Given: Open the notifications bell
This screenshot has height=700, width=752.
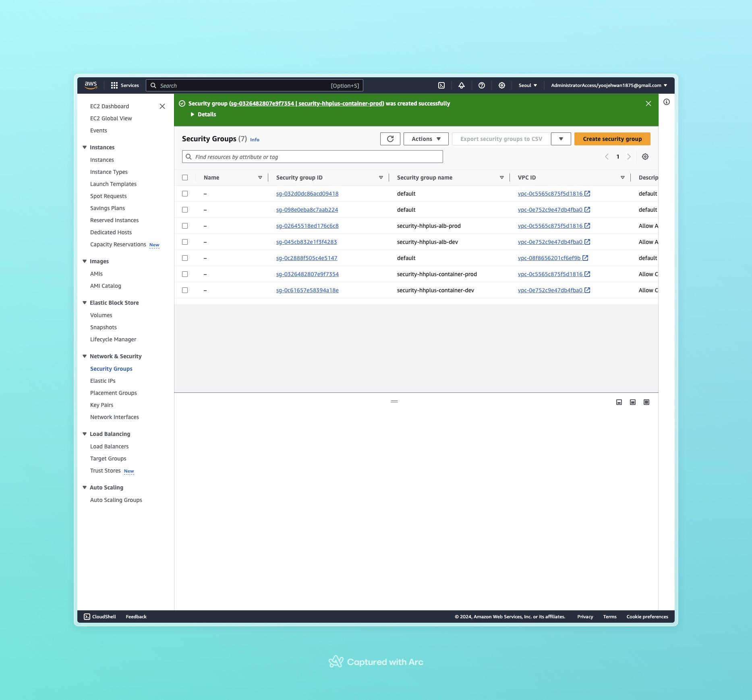Looking at the screenshot, I should tap(462, 85).
